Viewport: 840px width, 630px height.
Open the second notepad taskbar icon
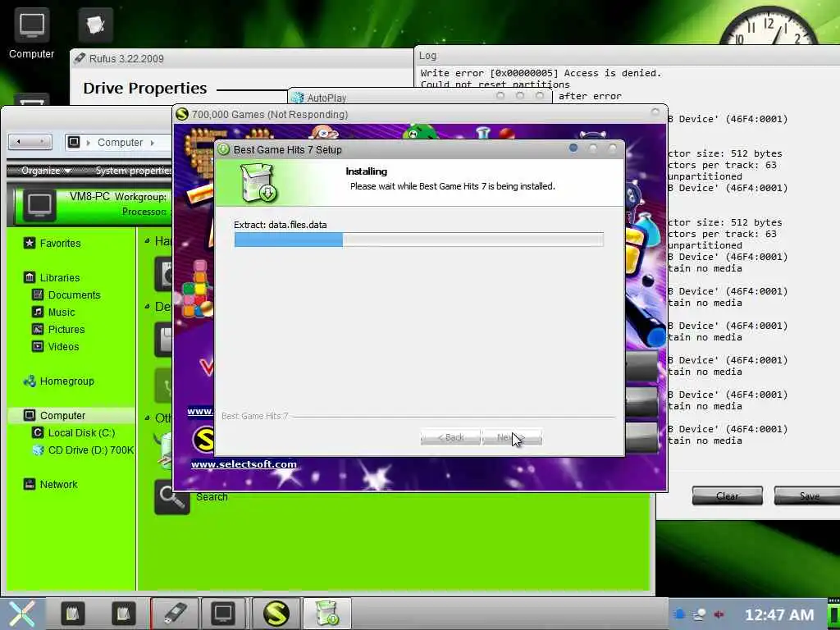[x=123, y=614]
